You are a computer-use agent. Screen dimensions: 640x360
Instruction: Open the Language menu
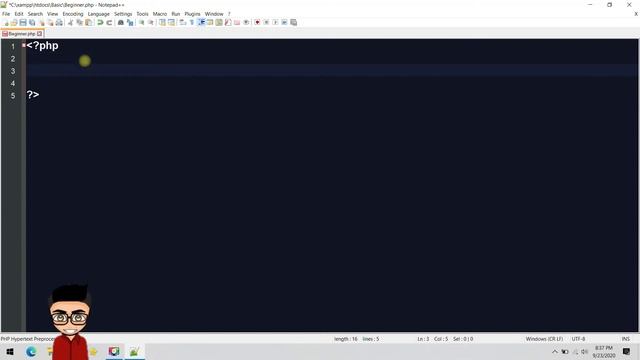tap(98, 14)
